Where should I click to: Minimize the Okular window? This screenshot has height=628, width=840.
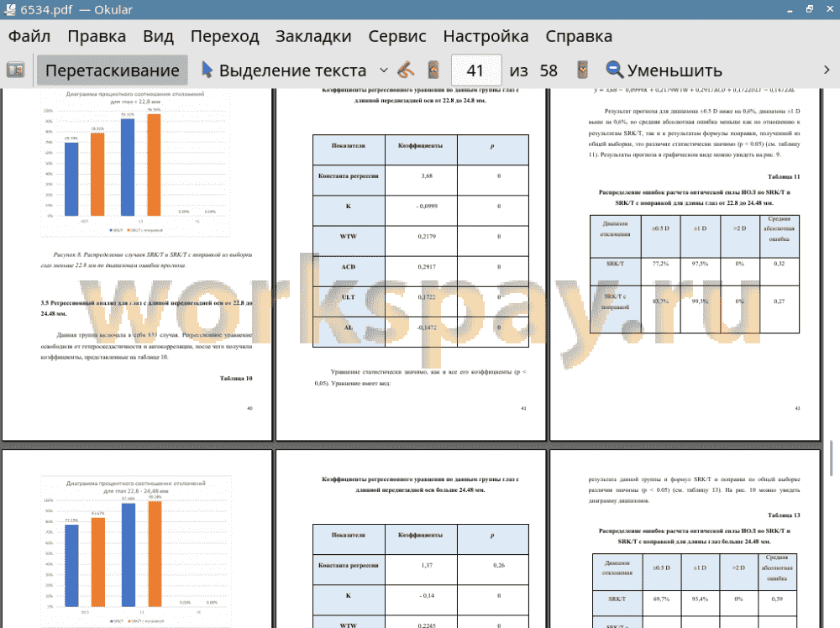click(790, 9)
